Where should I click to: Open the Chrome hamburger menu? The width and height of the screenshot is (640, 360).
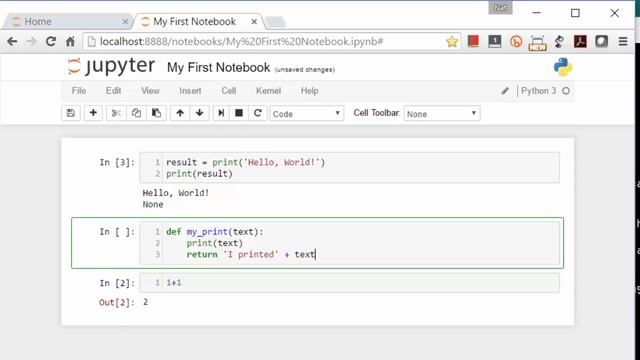pyautogui.click(x=623, y=41)
